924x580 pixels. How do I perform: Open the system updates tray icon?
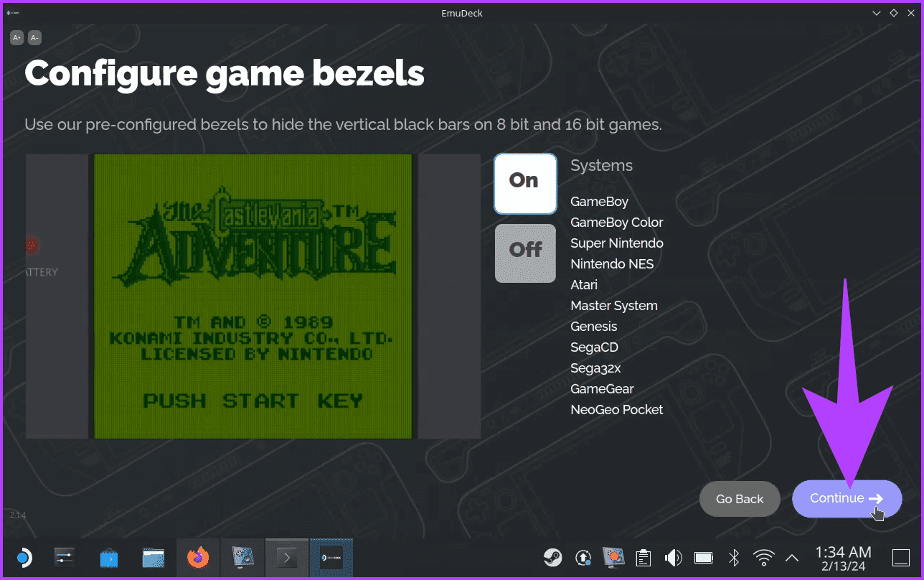click(x=584, y=558)
